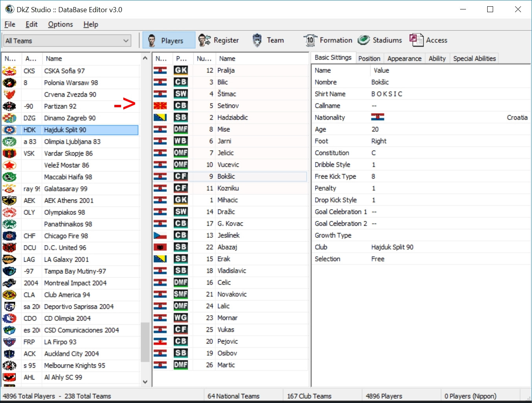The image size is (532, 403).
Task: Switch to the Position tab
Action: point(369,59)
